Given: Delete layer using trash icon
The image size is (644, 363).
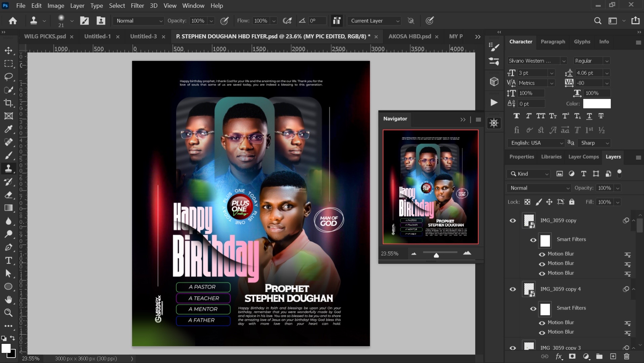Looking at the screenshot, I should 627,357.
